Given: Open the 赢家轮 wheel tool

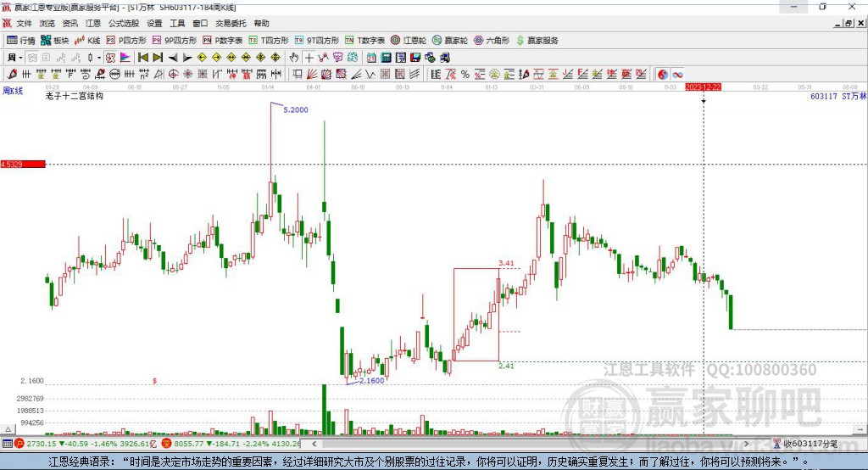Looking at the screenshot, I should pyautogui.click(x=450, y=41).
